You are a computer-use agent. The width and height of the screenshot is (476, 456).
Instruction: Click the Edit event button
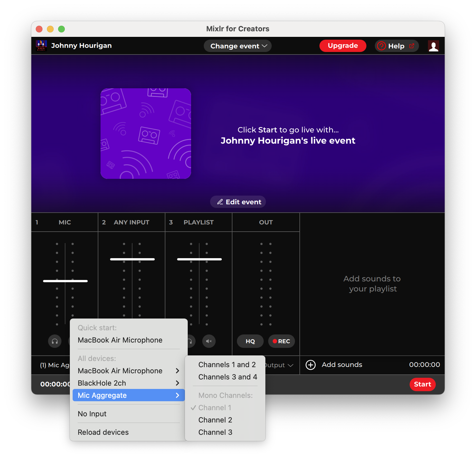click(238, 202)
